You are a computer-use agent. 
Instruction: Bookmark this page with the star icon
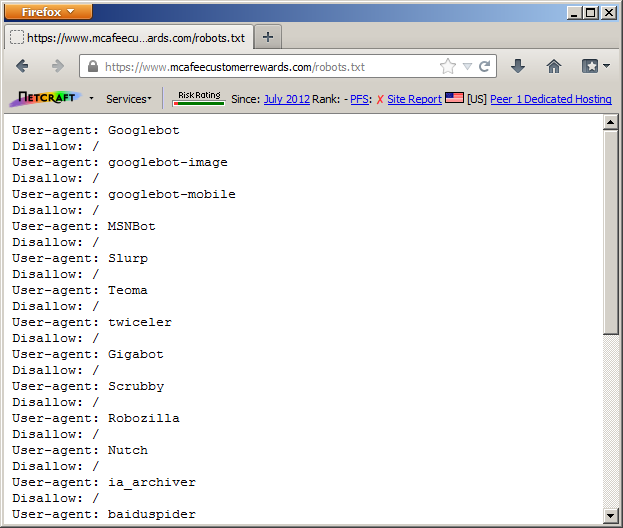pyautogui.click(x=448, y=66)
